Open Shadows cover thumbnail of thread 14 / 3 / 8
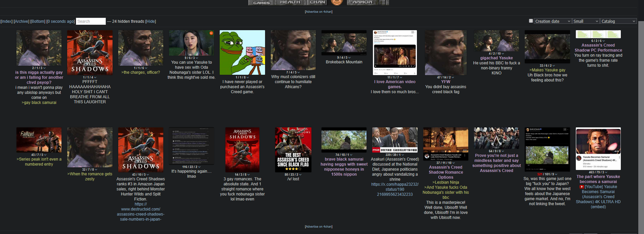Screen dimensions: 644x234 point(242,150)
